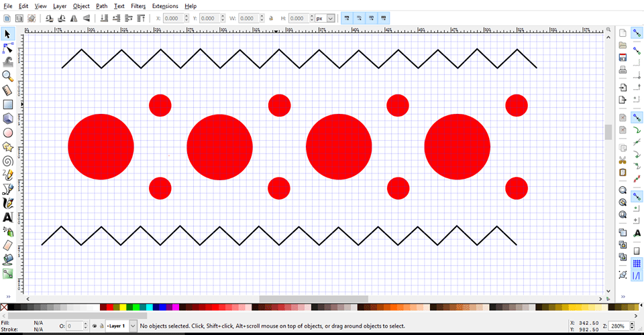Select the Pencil freehand tool
This screenshot has height=335, width=644.
pyautogui.click(x=7, y=175)
